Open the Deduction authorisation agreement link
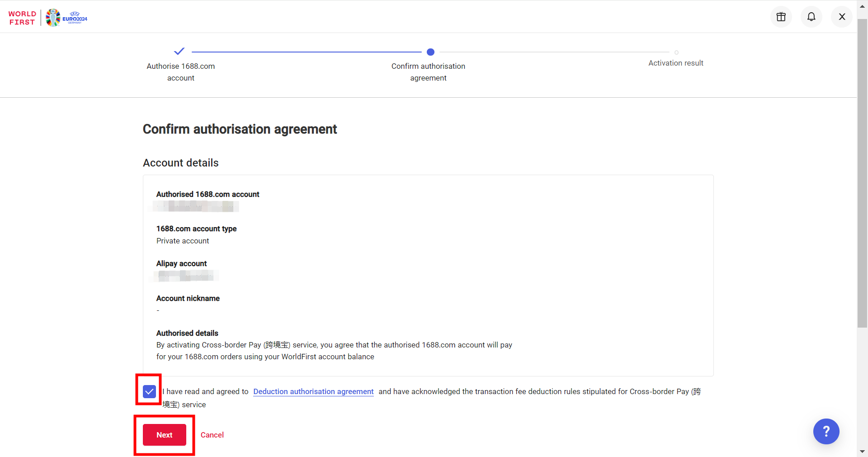 coord(313,391)
